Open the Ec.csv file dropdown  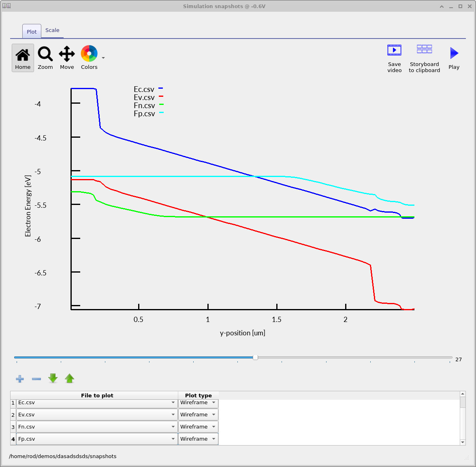pos(96,403)
